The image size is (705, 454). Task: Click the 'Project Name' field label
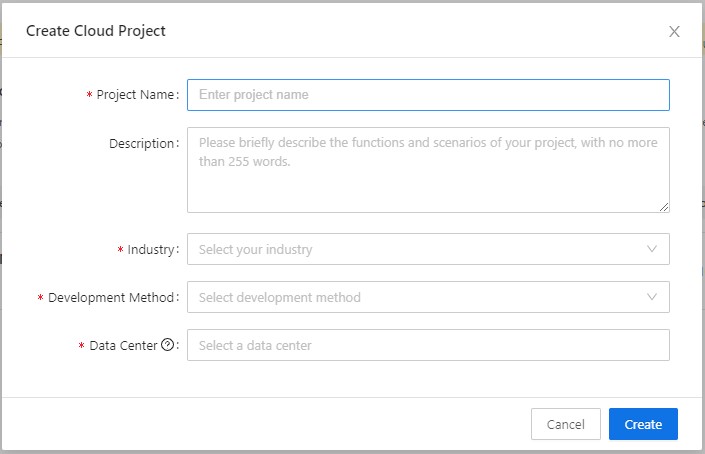(136, 95)
